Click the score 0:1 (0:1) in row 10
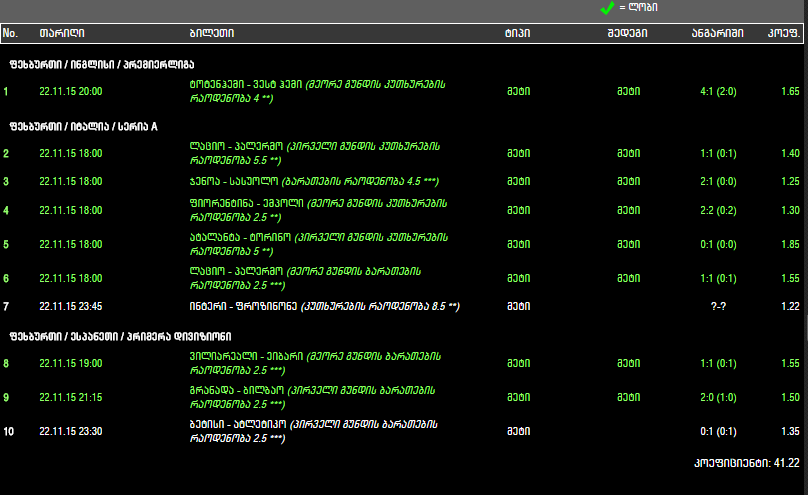This screenshot has width=808, height=495. point(718,432)
